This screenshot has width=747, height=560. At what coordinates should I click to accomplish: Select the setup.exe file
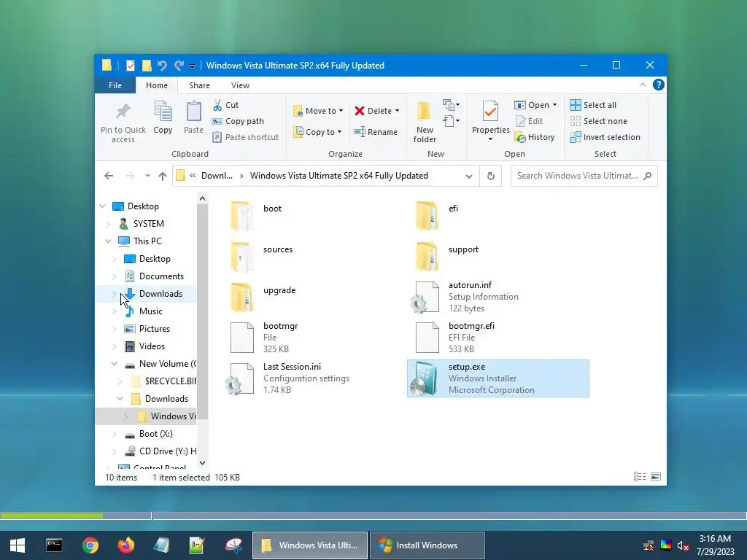coord(498,378)
